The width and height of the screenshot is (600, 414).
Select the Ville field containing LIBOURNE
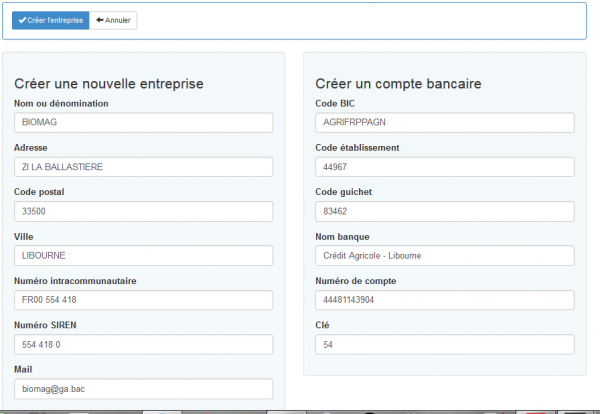143,256
